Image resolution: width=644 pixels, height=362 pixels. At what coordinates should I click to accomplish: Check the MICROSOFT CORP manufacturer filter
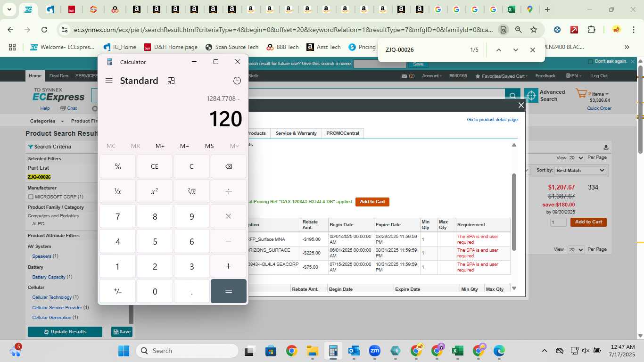point(31,197)
